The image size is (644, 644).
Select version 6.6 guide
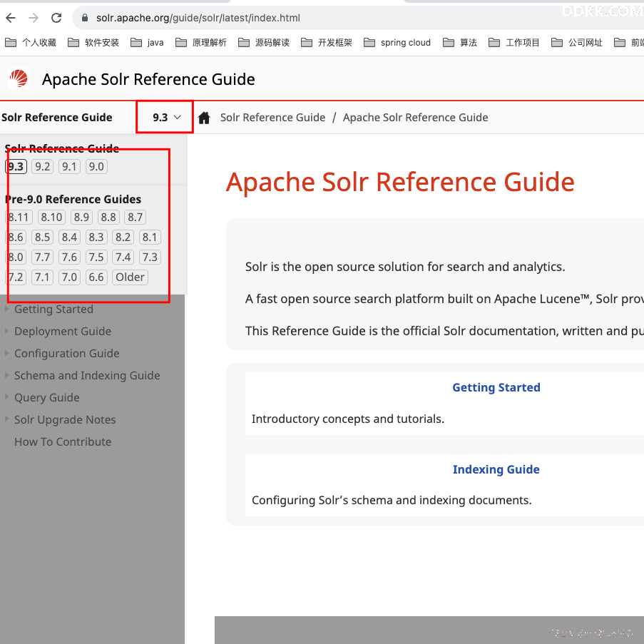tap(96, 277)
